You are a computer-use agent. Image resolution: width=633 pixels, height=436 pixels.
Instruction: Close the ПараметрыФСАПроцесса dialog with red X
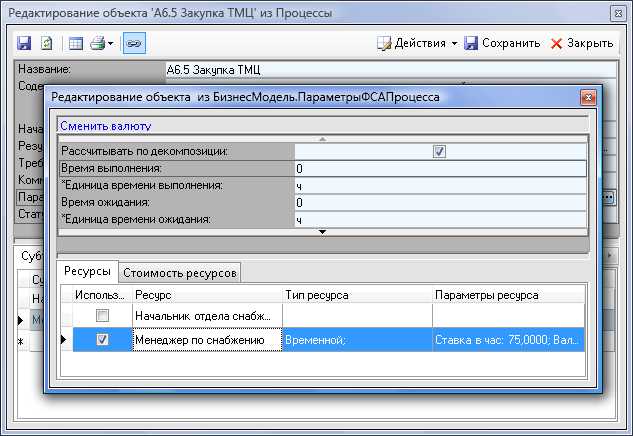(x=589, y=97)
